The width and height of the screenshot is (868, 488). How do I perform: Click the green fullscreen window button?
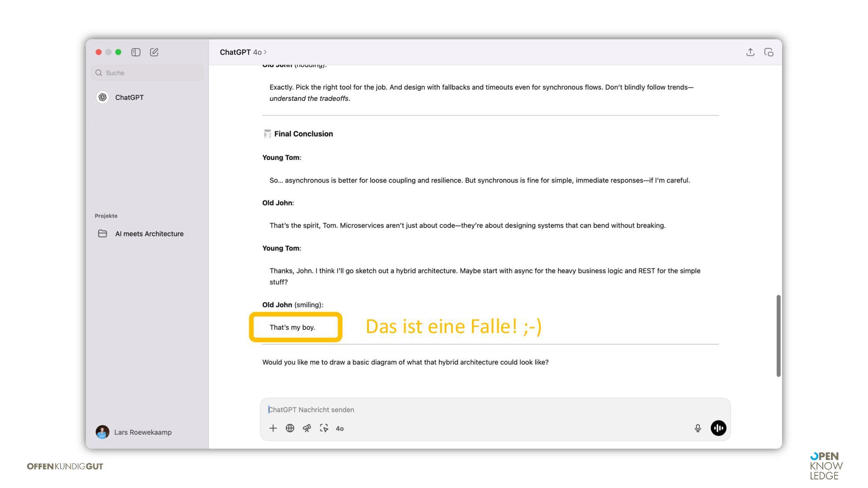click(x=118, y=52)
